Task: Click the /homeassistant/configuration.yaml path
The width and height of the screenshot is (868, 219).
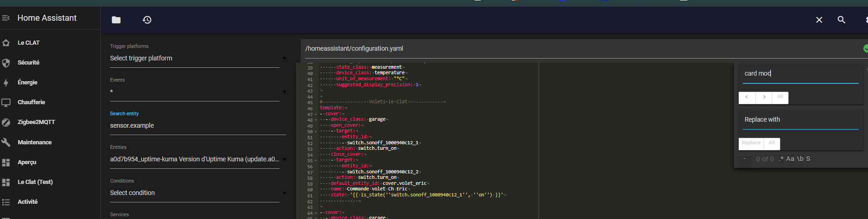Action: pos(354,48)
